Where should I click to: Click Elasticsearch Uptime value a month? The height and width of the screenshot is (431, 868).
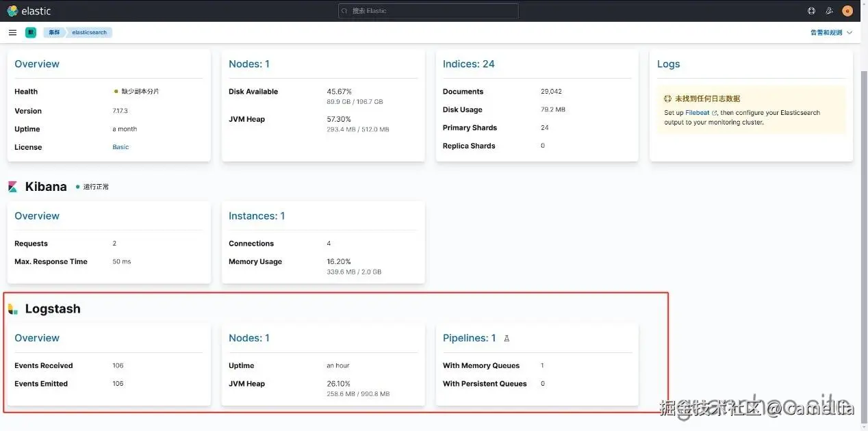pos(125,129)
